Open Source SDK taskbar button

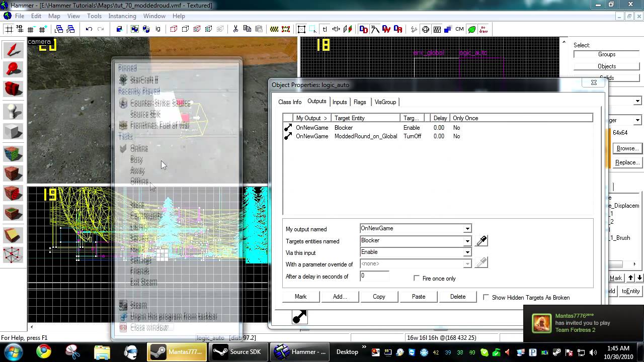coord(238,352)
